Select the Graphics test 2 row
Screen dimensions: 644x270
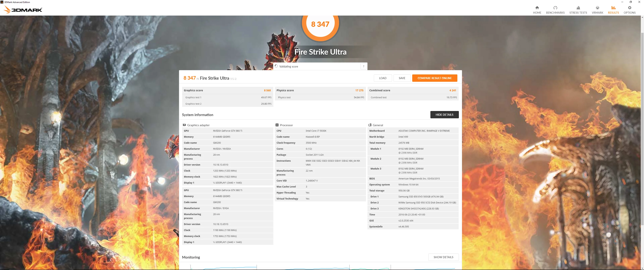click(x=227, y=104)
